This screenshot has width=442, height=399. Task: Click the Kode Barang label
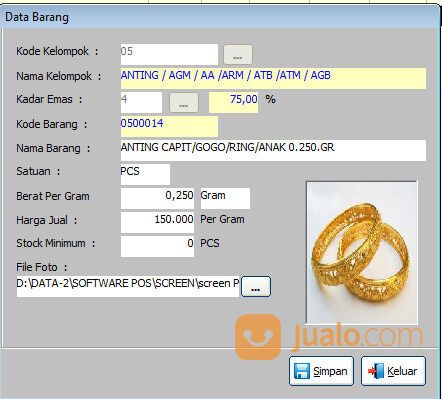52,124
